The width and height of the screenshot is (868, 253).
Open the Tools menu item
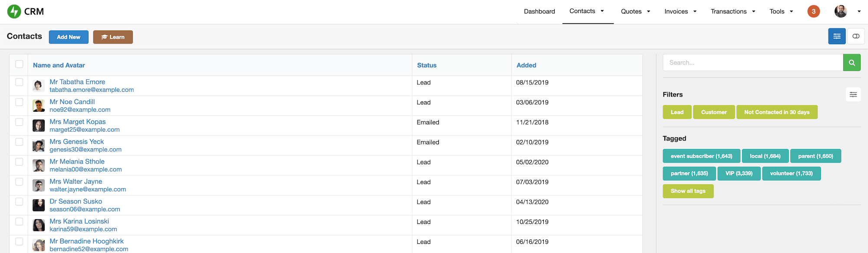tap(777, 11)
